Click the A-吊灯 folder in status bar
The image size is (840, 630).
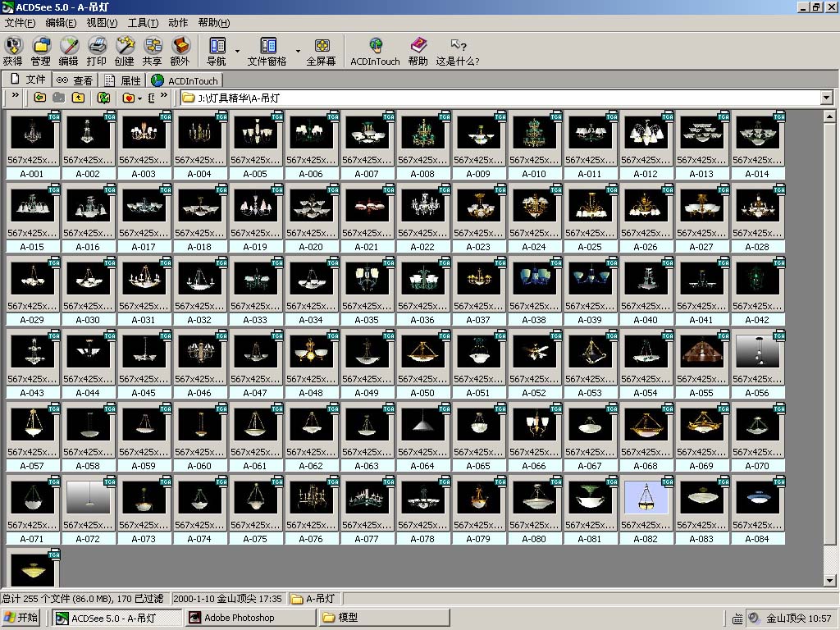(x=314, y=598)
